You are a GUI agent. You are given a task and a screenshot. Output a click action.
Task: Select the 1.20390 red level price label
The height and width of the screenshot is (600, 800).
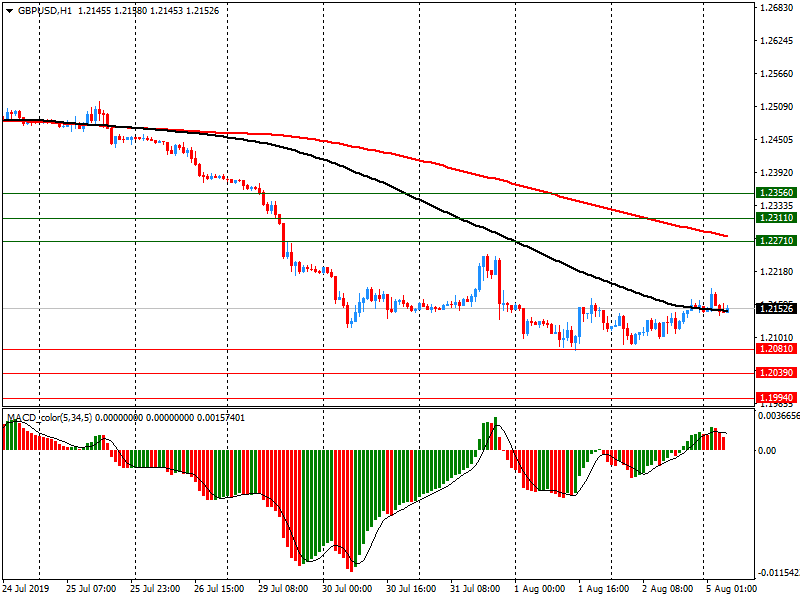[x=776, y=373]
